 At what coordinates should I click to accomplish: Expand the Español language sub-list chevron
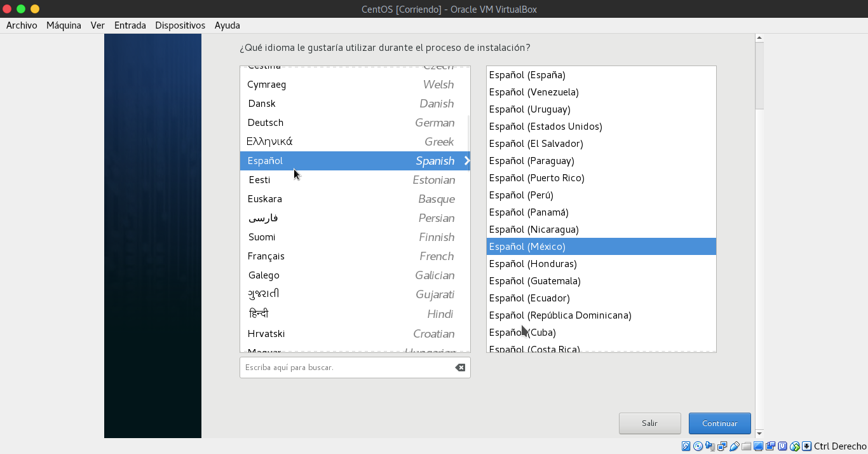click(x=467, y=160)
